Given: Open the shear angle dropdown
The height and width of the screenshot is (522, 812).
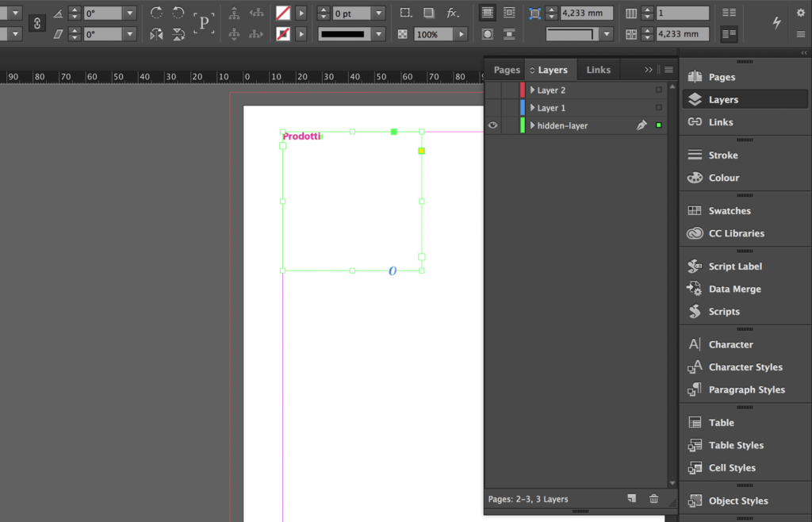Looking at the screenshot, I should 130,34.
